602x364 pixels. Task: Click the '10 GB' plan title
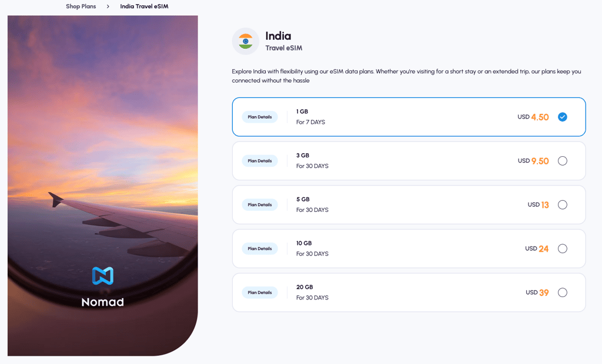(x=304, y=243)
